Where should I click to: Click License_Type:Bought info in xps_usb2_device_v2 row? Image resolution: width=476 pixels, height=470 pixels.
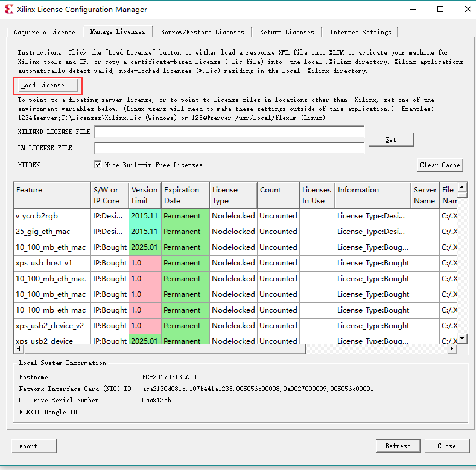373,326
